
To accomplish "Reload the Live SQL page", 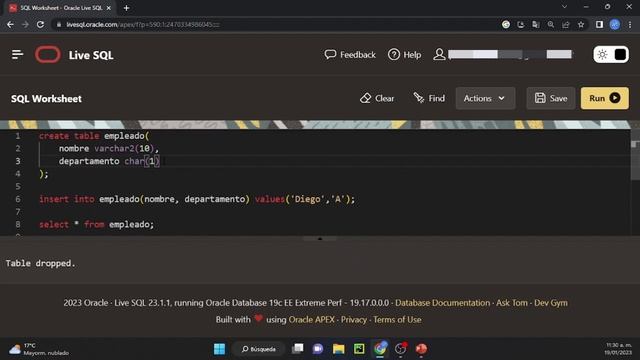I will point(40,24).
